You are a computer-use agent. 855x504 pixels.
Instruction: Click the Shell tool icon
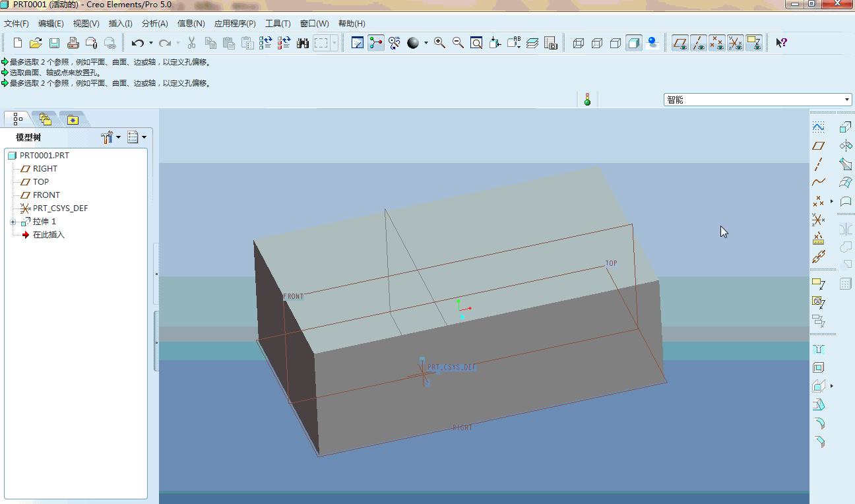[x=818, y=367]
